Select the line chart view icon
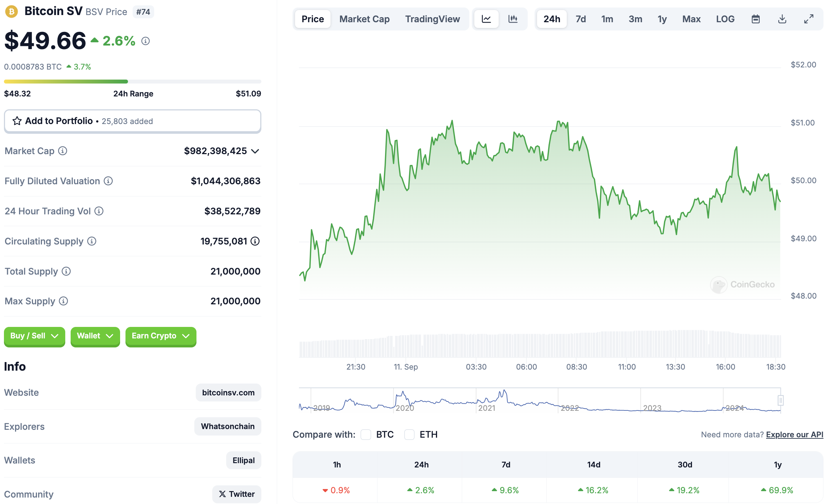The height and width of the screenshot is (504, 826). tap(486, 19)
